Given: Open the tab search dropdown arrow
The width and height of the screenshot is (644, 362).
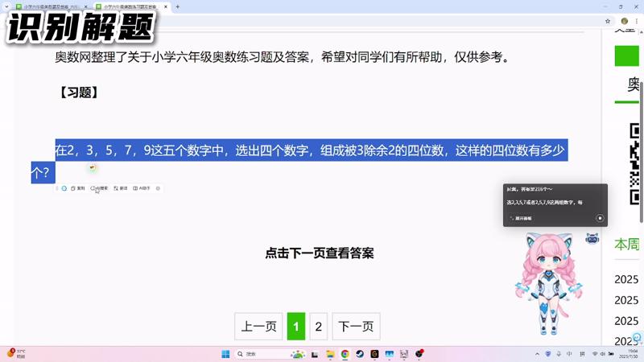Looking at the screenshot, I should tap(6, 7).
